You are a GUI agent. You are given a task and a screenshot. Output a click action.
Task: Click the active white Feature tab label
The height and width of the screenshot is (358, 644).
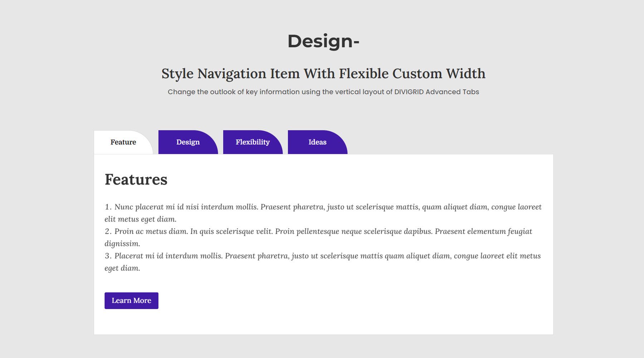pyautogui.click(x=123, y=142)
